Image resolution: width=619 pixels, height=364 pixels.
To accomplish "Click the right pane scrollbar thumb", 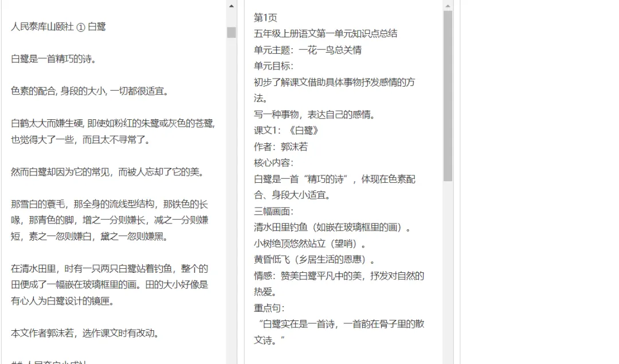I will tap(448, 96).
